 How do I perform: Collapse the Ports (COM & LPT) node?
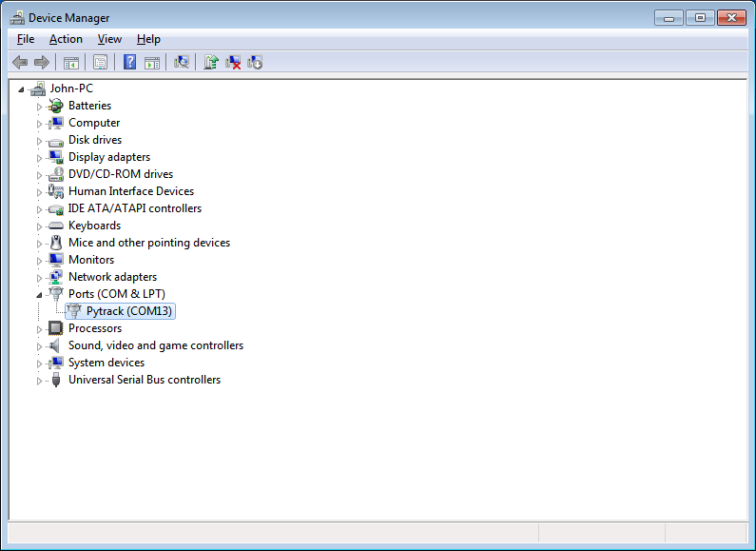[x=40, y=294]
